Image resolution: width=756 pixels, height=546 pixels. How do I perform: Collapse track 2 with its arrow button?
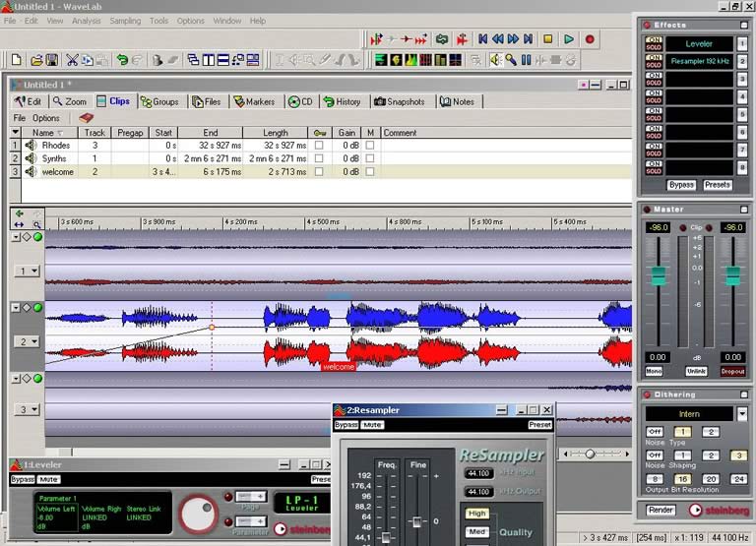16,308
